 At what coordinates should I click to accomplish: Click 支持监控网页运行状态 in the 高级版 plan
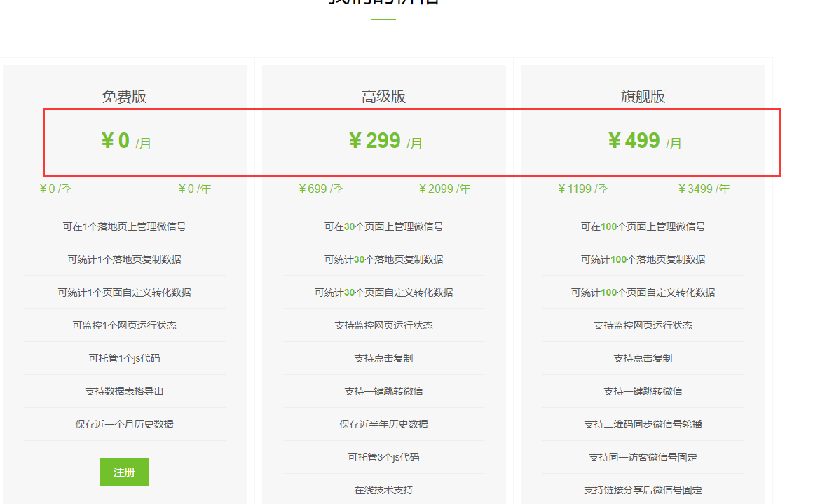click(384, 325)
